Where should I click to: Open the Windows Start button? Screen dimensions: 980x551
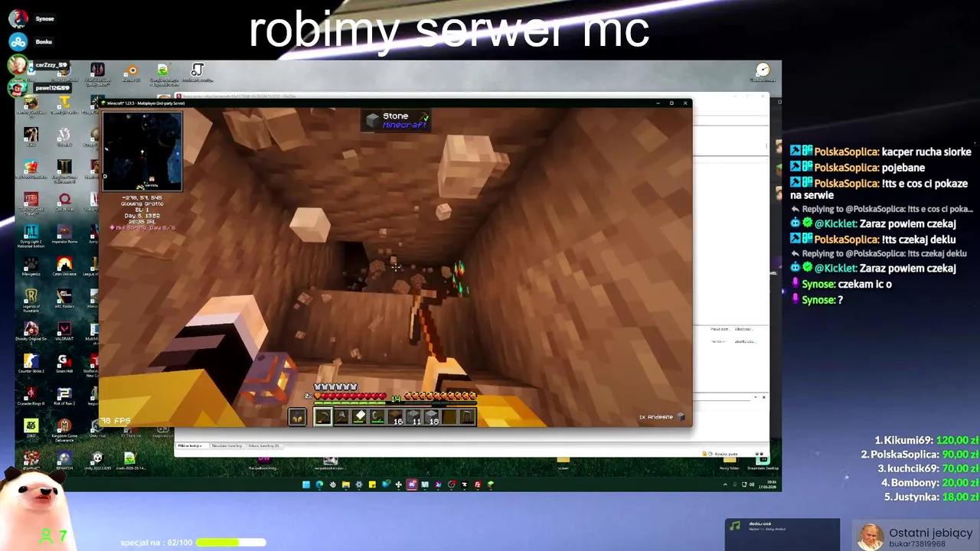[x=306, y=484]
